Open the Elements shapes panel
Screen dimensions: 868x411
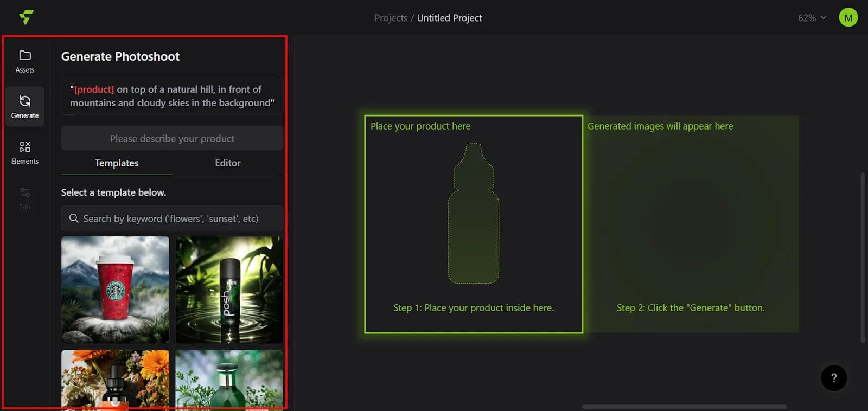click(25, 152)
